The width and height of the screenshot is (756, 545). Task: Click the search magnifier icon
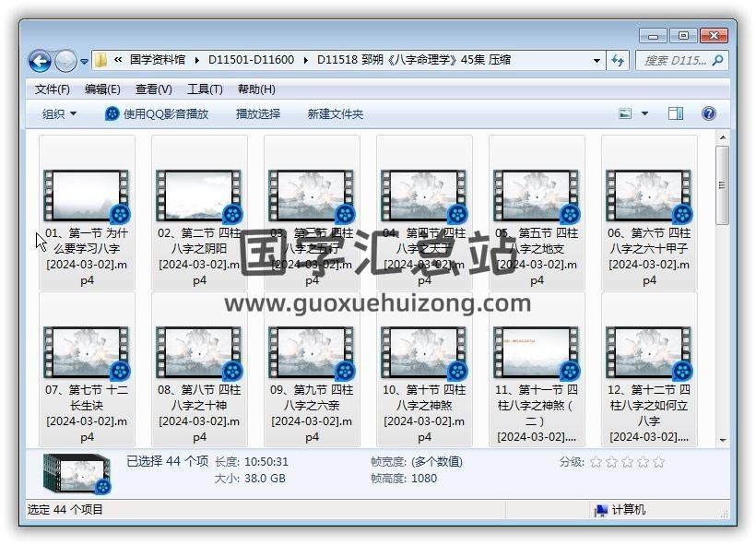pyautogui.click(x=718, y=60)
